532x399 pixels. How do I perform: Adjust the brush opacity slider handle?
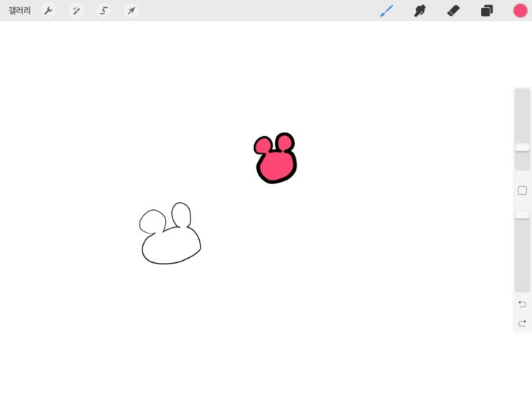point(522,215)
